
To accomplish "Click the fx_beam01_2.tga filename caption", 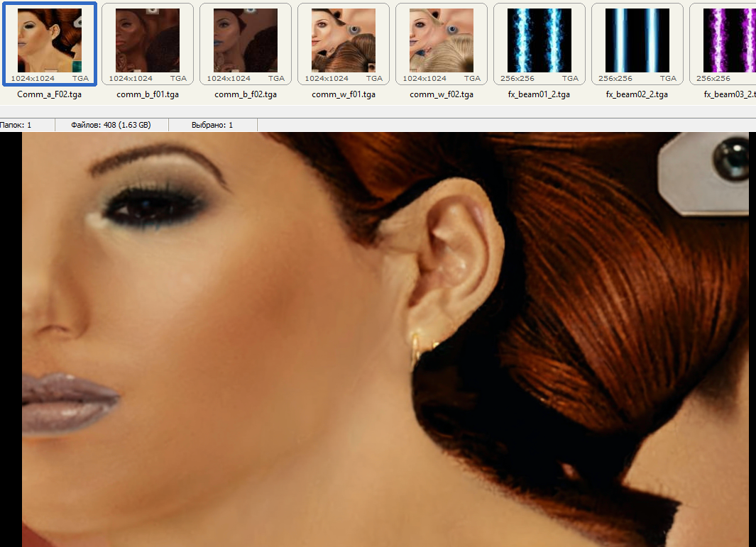I will (539, 94).
